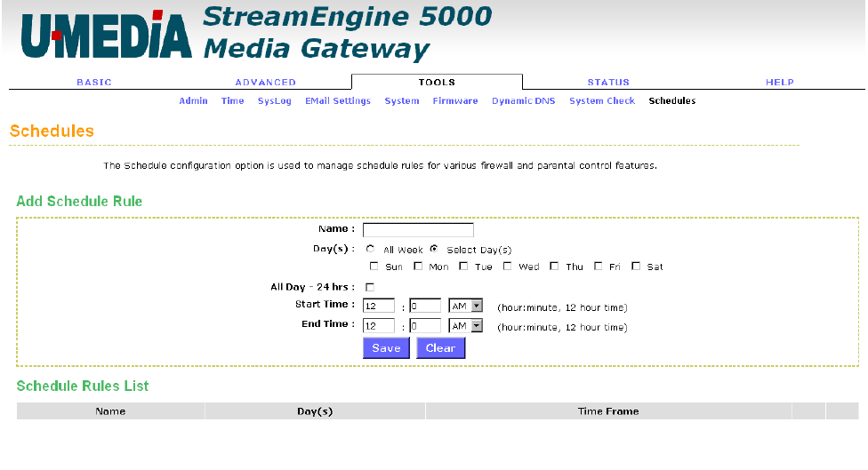The image size is (868, 470).
Task: Click the Start Time hour field
Action: tap(379, 306)
